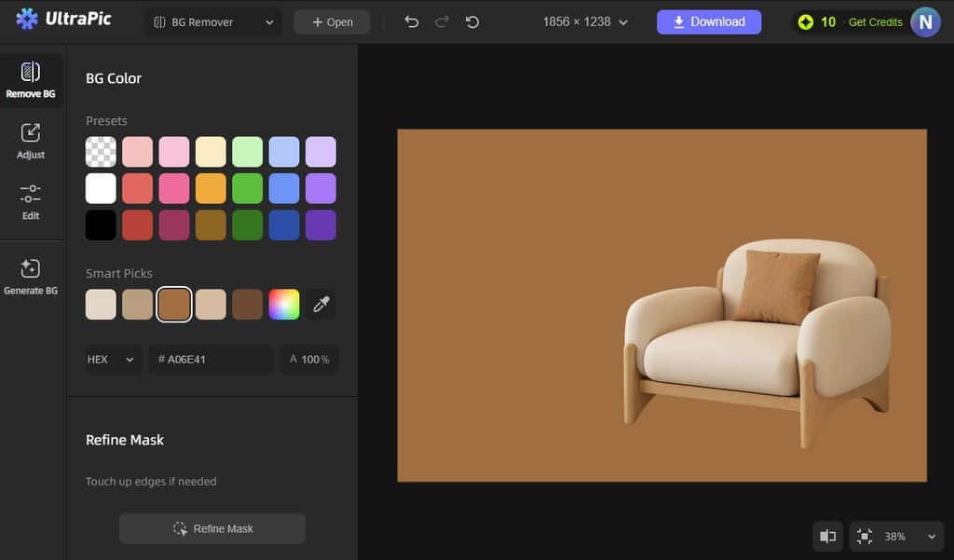Click the hex color A06E41 input field
The width and height of the screenshot is (954, 560).
[x=211, y=360]
